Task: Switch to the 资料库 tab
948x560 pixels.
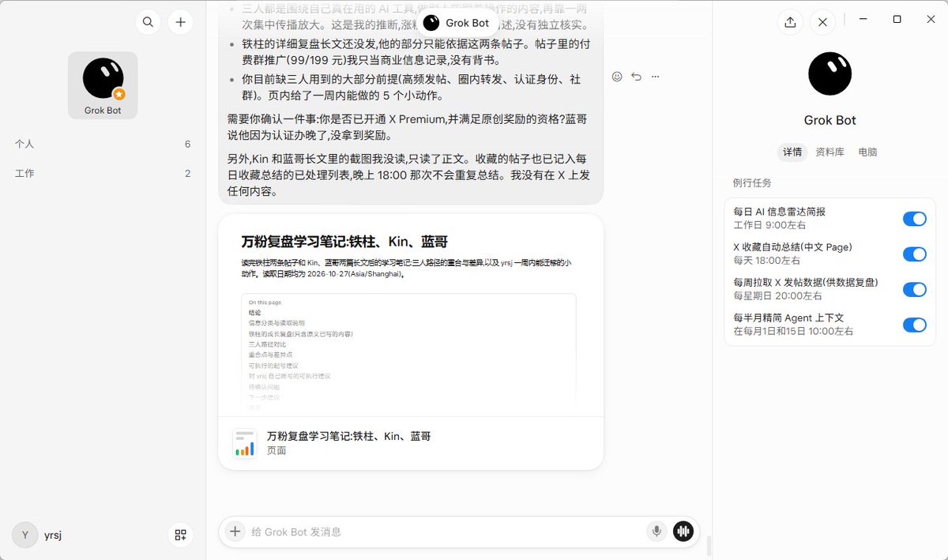Action: point(829,152)
